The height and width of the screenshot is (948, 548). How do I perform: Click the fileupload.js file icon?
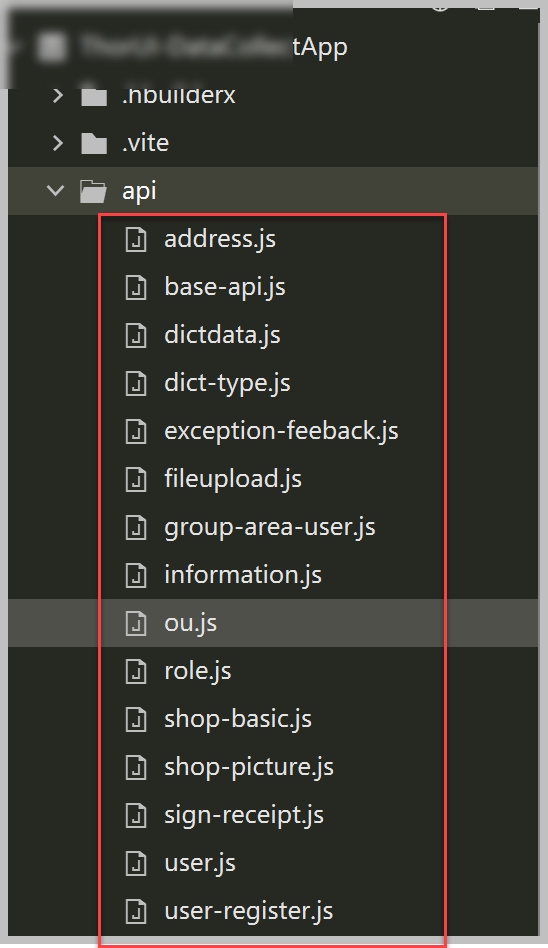pyautogui.click(x=135, y=479)
